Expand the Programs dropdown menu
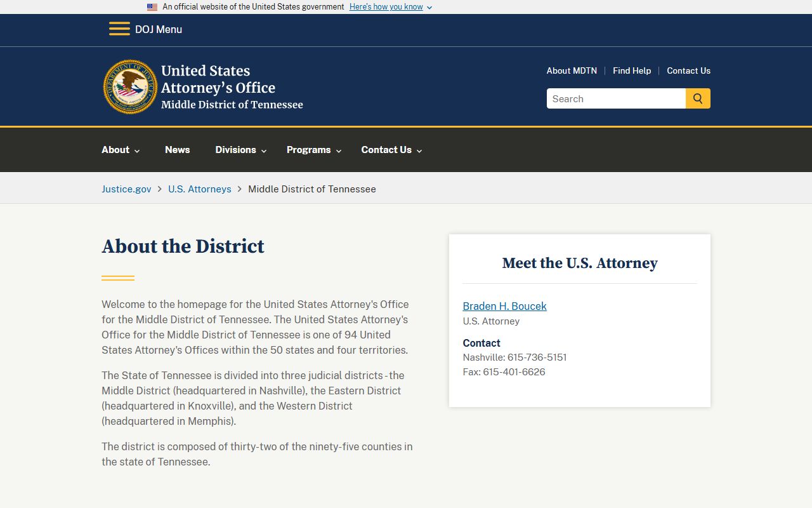The width and height of the screenshot is (812, 508). tap(314, 150)
